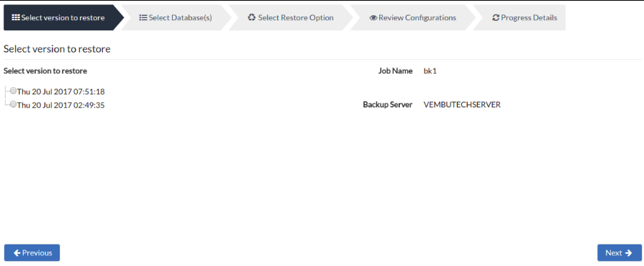Choose Thu 20 Jul 2017 07:51:18 entry
644x266 pixels.
[60, 92]
